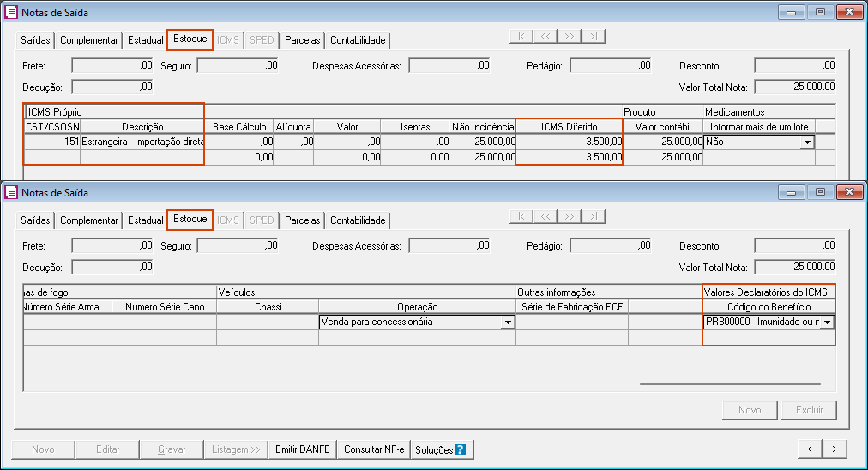
Task: Click the last-record navigation arrow in upper window
Action: tap(593, 36)
